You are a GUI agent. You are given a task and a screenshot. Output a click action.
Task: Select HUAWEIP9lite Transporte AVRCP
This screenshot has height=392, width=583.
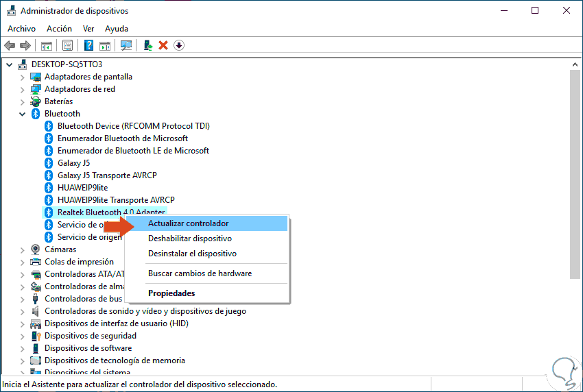coord(116,200)
